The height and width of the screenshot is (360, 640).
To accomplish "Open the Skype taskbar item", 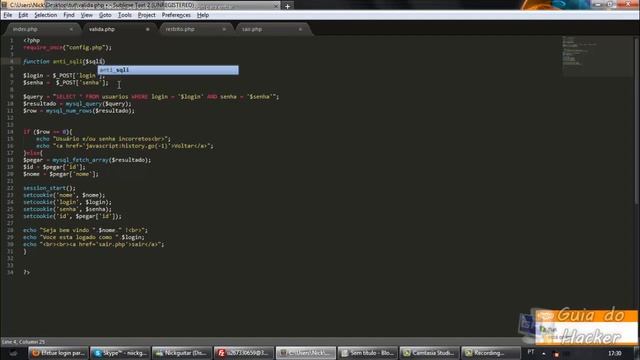I will pos(120,353).
